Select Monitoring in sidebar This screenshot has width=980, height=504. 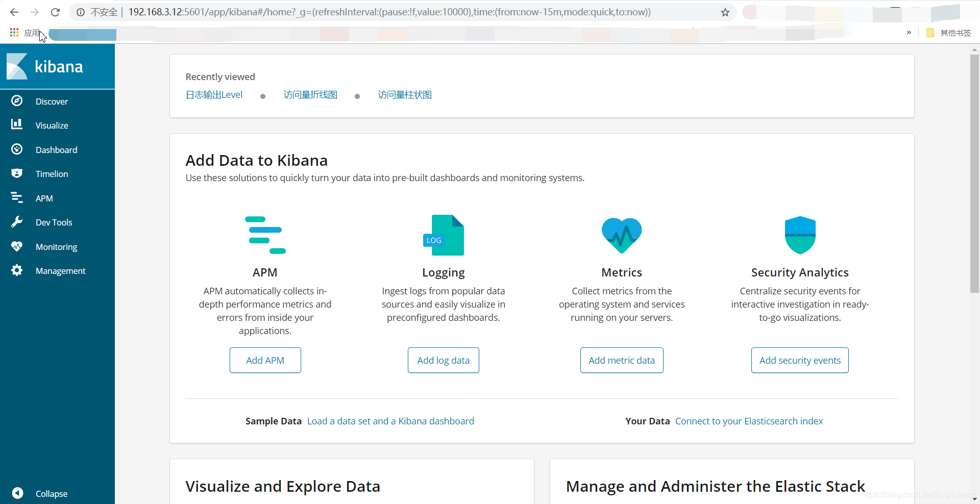[x=56, y=247]
